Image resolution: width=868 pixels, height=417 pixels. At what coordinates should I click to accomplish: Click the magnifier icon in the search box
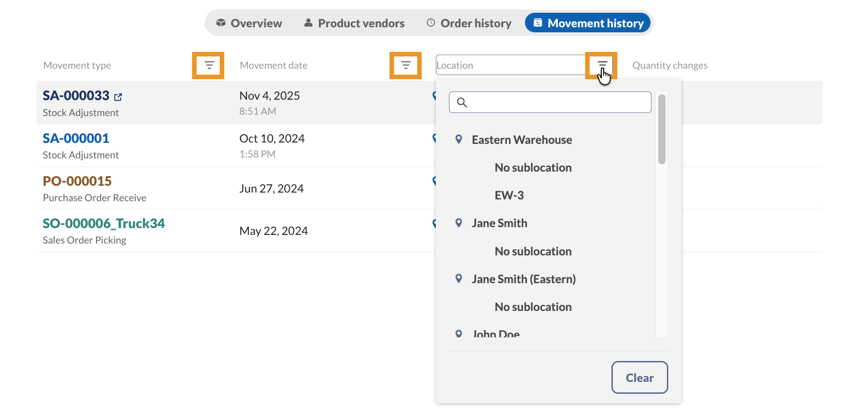click(462, 102)
